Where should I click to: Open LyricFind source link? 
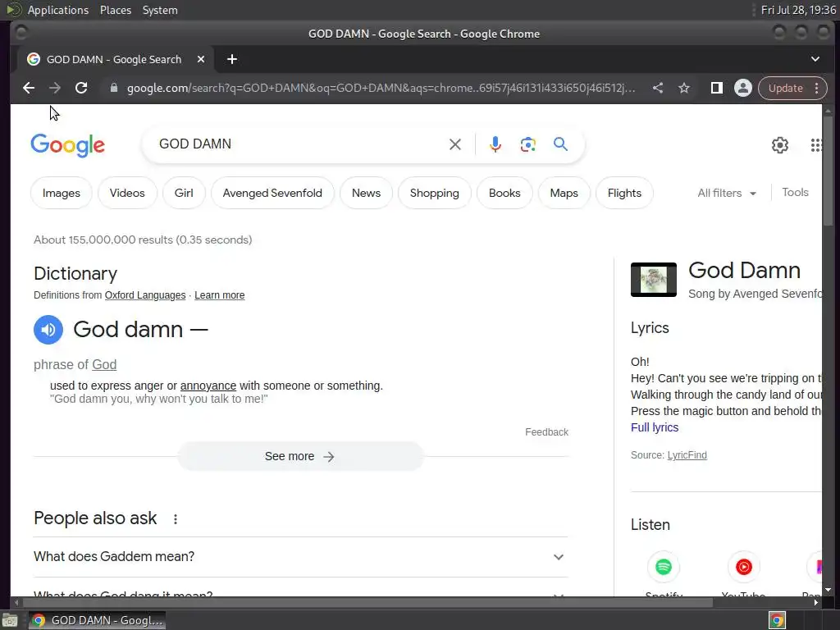tap(687, 454)
